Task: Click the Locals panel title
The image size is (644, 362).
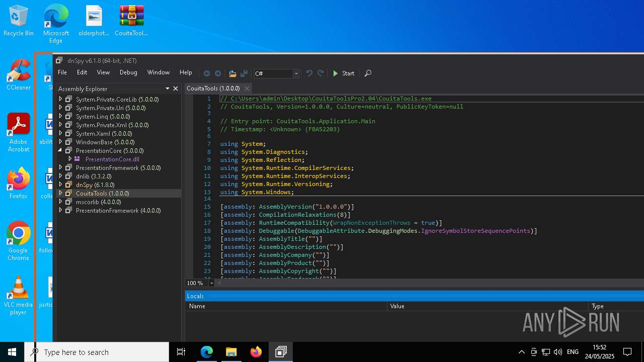Action: coord(195,296)
